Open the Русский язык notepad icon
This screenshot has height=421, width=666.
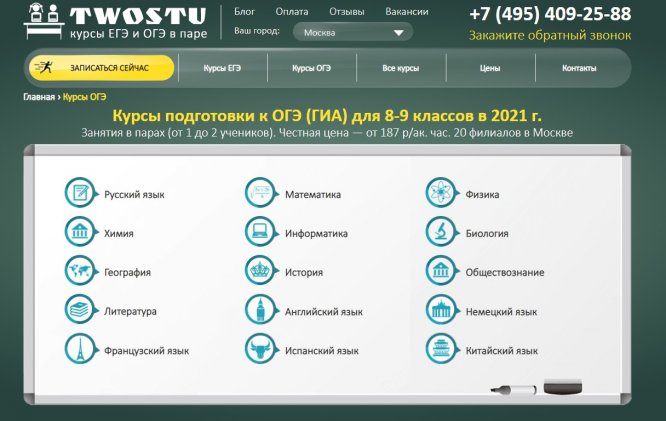click(80, 193)
